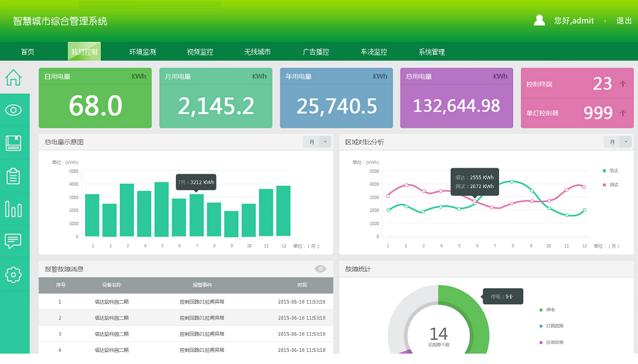
Task: Select alarm table row number 2
Action: click(x=186, y=318)
